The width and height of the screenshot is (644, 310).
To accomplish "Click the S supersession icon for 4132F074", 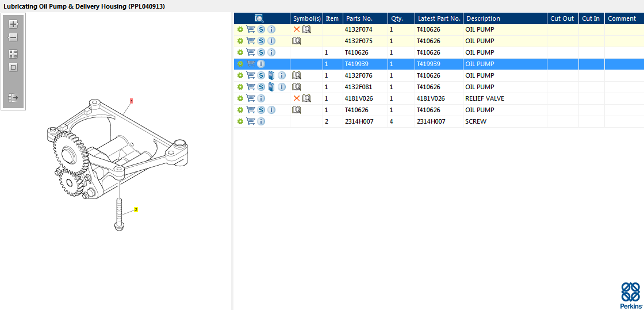I will pos(261,29).
